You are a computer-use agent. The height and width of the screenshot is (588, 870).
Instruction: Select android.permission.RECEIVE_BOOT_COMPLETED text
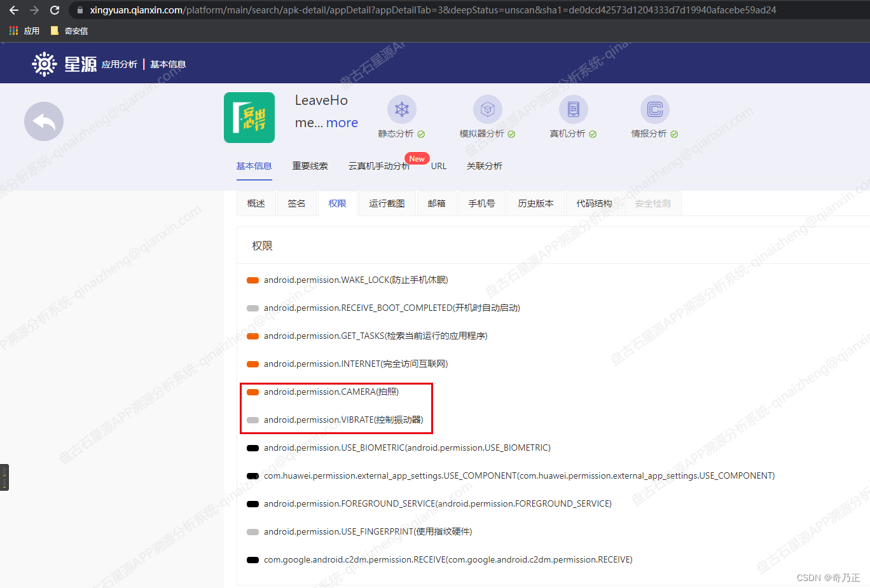[392, 308]
